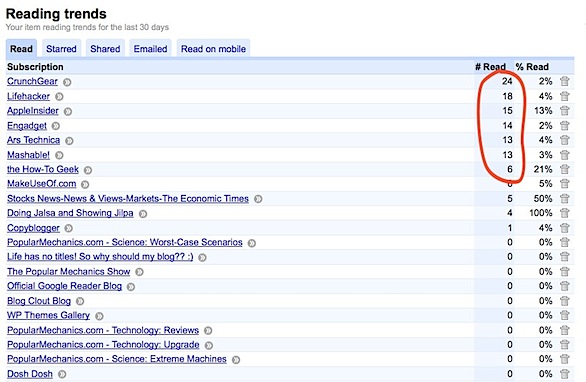586x382 pixels.
Task: Click the '100%' value for Doing Jalsa
Action: [x=541, y=213]
